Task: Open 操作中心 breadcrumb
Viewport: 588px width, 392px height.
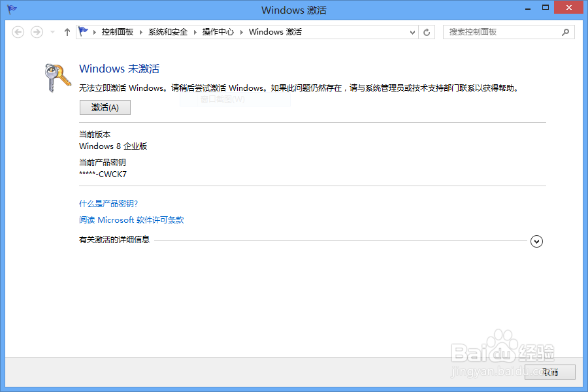Action: pyautogui.click(x=218, y=32)
